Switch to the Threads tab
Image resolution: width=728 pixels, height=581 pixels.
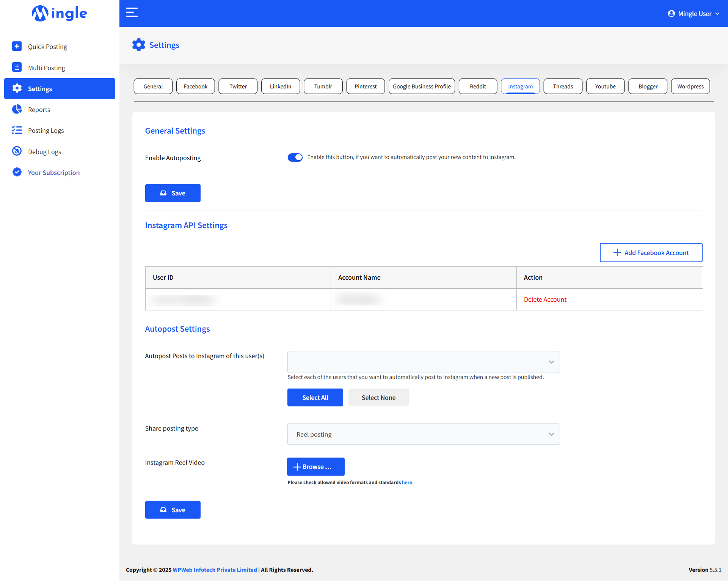pyautogui.click(x=563, y=86)
